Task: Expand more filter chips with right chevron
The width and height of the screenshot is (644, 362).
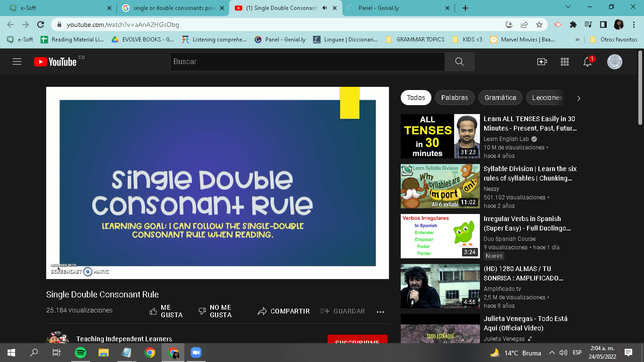Action: tap(579, 98)
